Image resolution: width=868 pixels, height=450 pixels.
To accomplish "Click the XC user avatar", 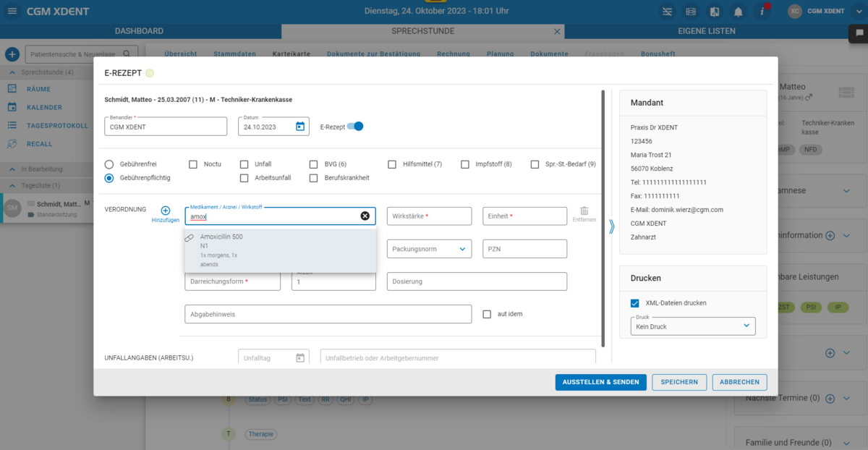I will pos(795,12).
